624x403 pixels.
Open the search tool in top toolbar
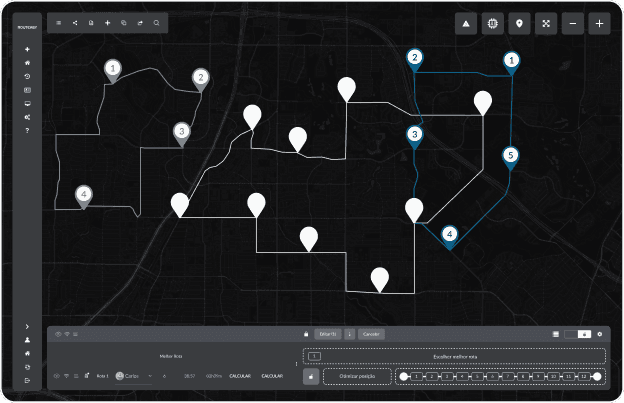[x=157, y=21]
